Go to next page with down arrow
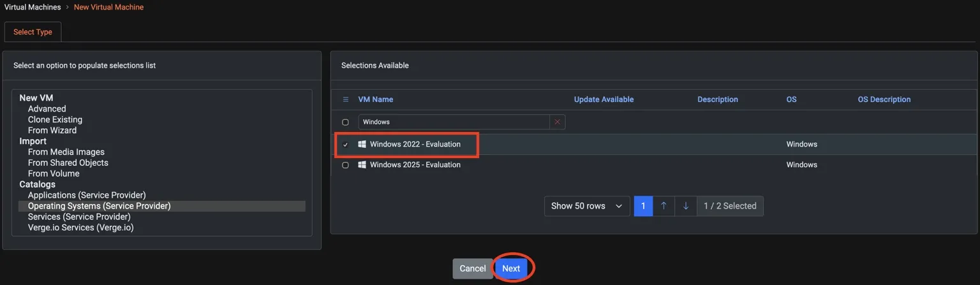This screenshot has width=980, height=285. [x=686, y=206]
